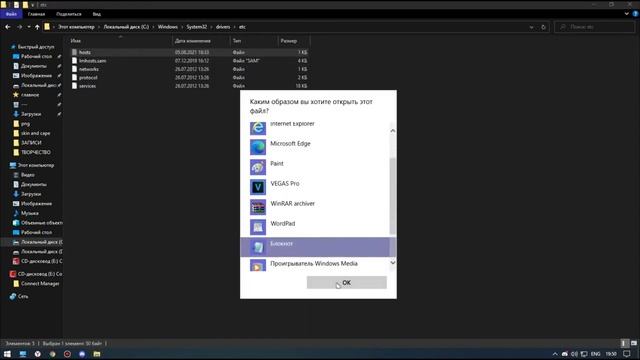Open Сеть in the navigation pane
Viewport: 640px width, 360px height.
click(23, 296)
